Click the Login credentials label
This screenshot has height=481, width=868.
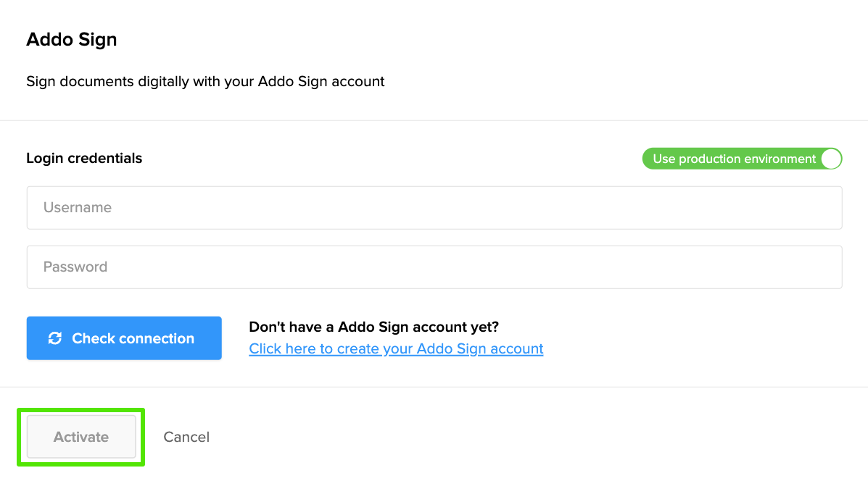point(84,158)
